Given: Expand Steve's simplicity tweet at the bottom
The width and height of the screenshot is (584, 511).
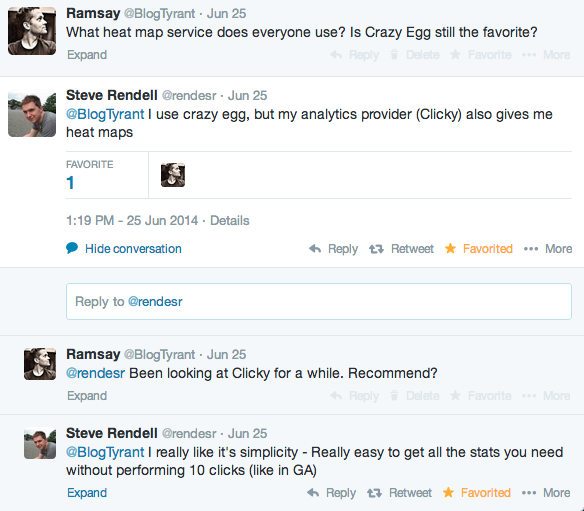Looking at the screenshot, I should tap(87, 493).
